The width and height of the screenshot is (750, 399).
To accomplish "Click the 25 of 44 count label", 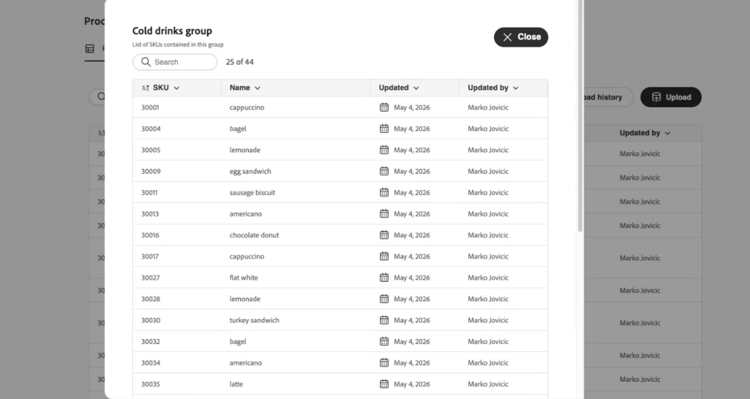I will 240,62.
